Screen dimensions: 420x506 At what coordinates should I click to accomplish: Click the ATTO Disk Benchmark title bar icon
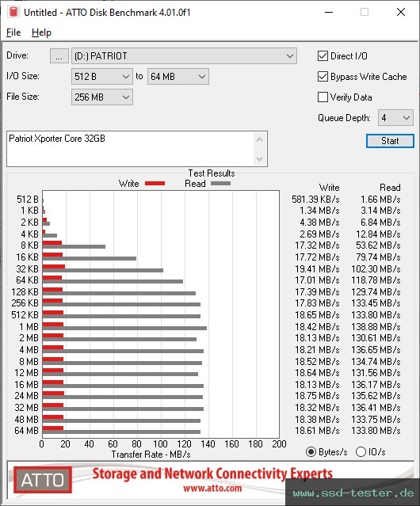coord(13,12)
